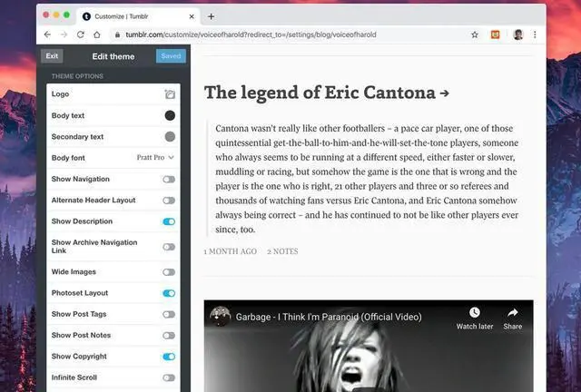Open The legend of Eric Cantona link
Screen dimensions: 581x392
(x=327, y=93)
